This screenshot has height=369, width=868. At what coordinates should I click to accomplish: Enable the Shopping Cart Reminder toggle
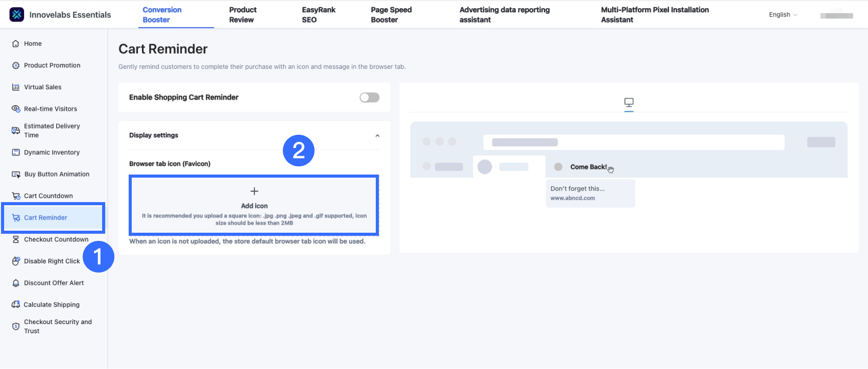369,97
